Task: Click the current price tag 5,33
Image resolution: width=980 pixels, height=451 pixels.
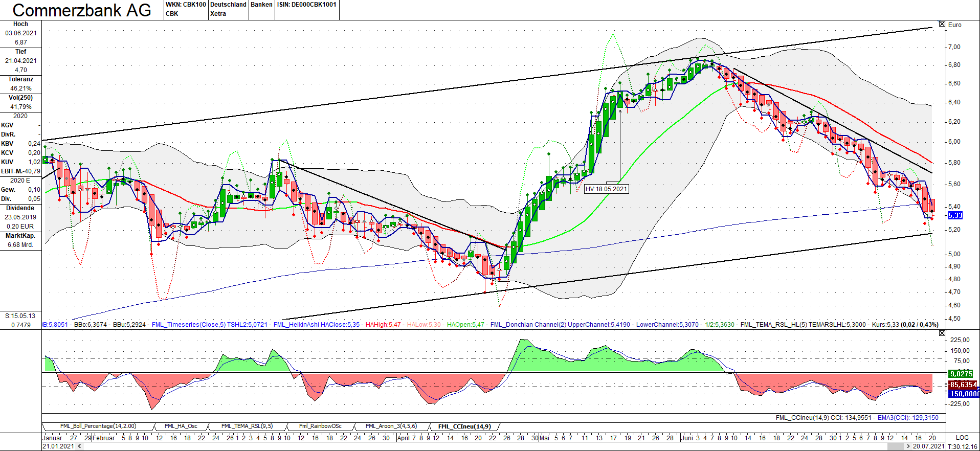Action: (x=955, y=215)
